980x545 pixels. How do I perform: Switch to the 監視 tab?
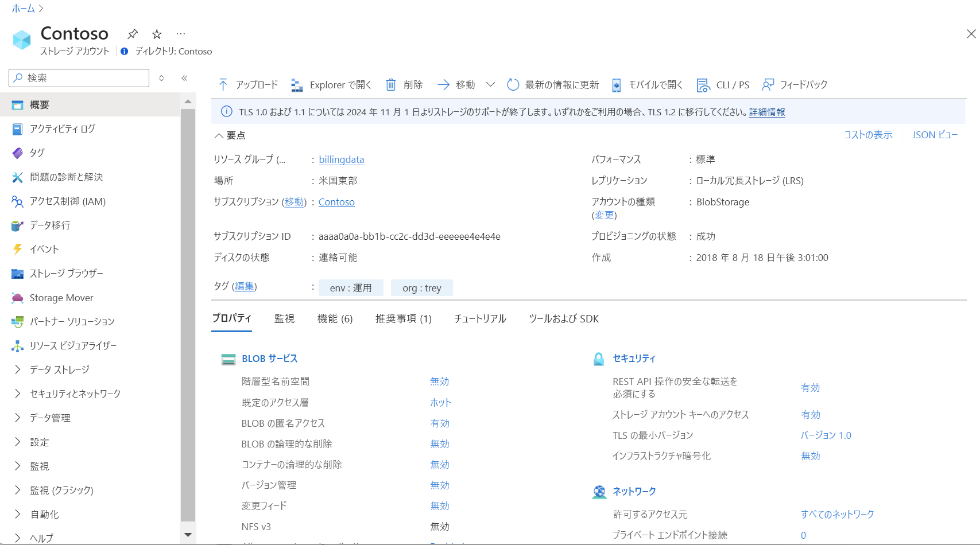pyautogui.click(x=284, y=319)
